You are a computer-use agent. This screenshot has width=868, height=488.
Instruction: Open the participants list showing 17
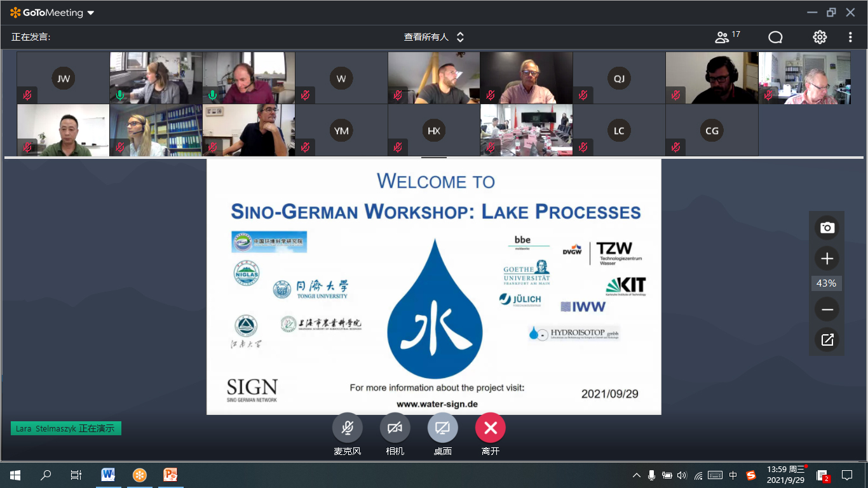tap(728, 37)
